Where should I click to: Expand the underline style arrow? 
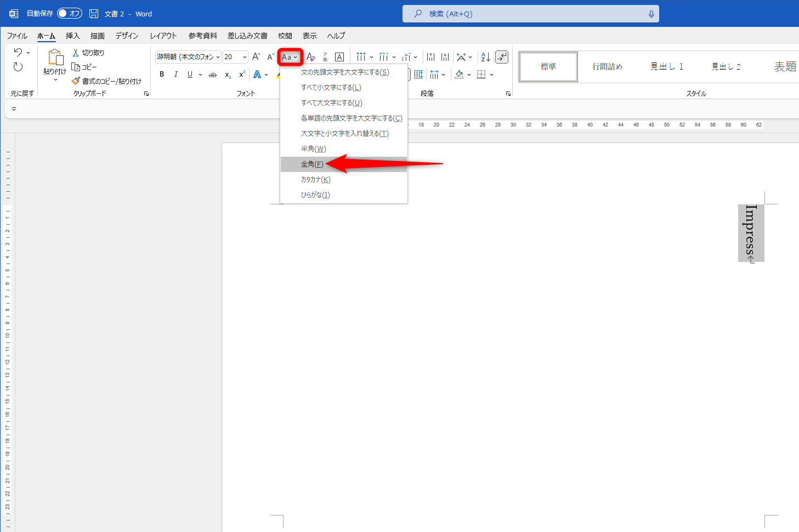pyautogui.click(x=200, y=75)
